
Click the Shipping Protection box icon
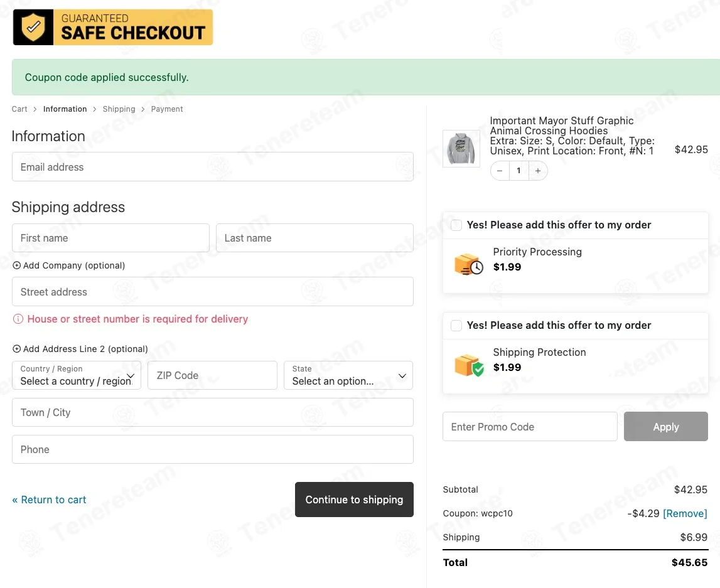click(x=469, y=365)
